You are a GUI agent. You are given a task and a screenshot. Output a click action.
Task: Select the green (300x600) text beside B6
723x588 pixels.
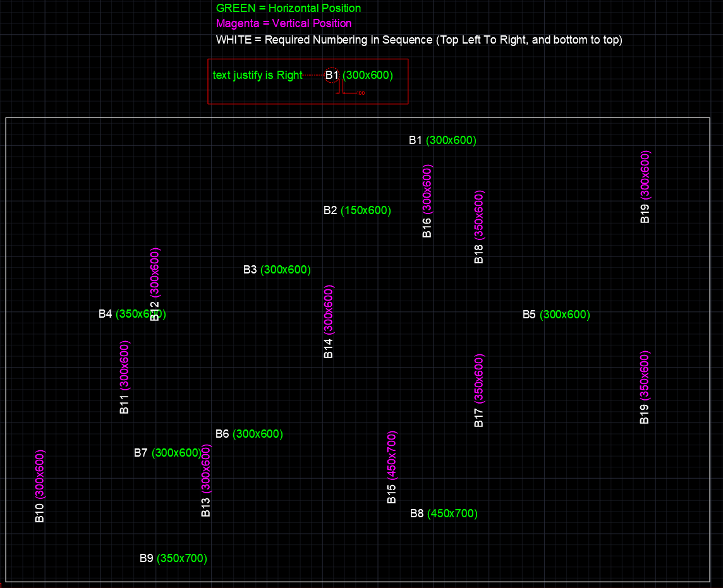tap(258, 434)
